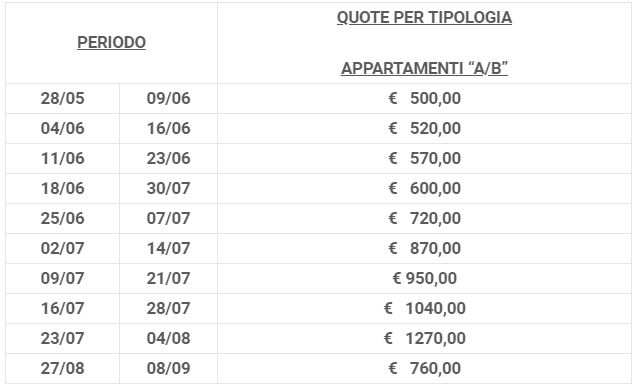Select the 27/08 start date cell
636x388 pixels.
[x=62, y=369]
